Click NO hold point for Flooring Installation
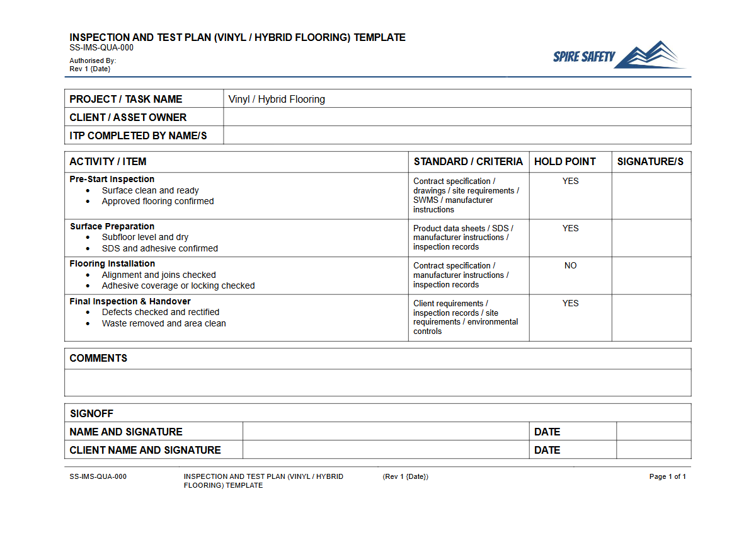 [571, 265]
